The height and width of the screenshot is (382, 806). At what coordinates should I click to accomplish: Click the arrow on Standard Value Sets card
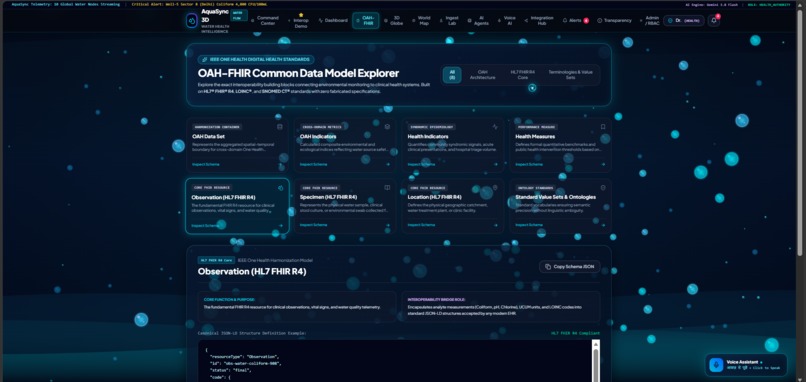click(x=603, y=225)
